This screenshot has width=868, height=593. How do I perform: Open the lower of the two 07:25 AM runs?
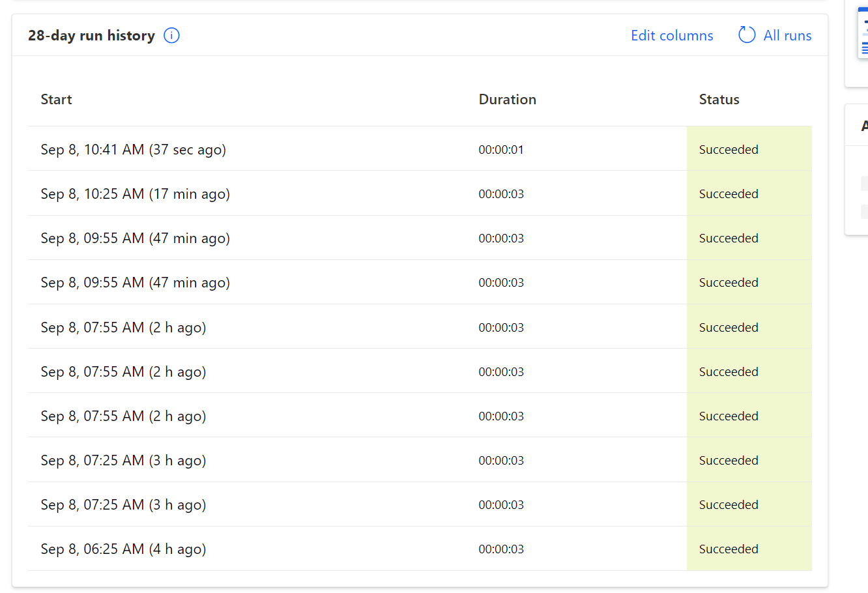click(123, 505)
